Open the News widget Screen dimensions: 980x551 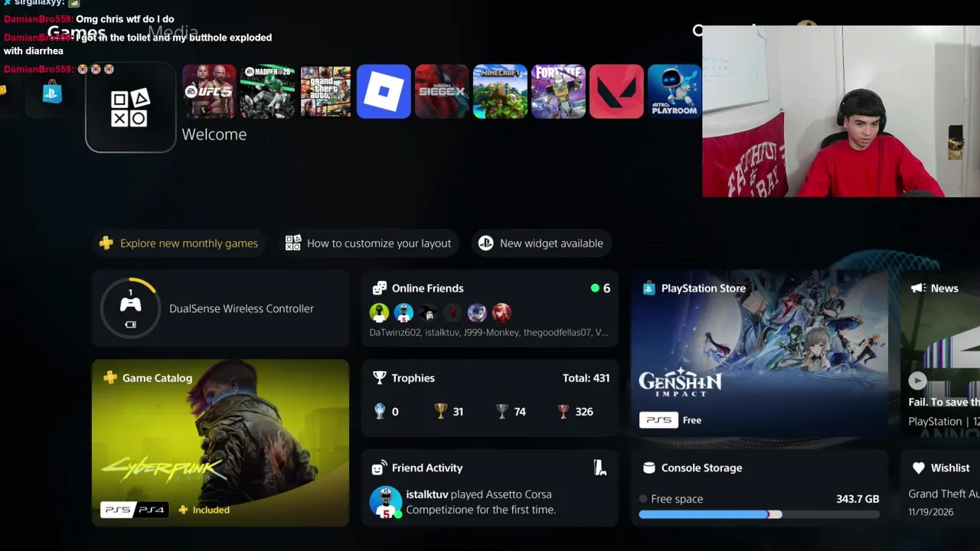point(940,354)
